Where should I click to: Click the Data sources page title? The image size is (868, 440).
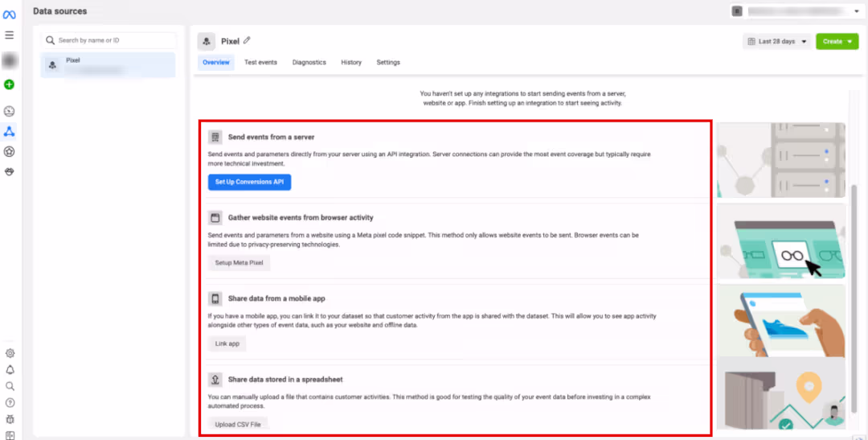(59, 11)
